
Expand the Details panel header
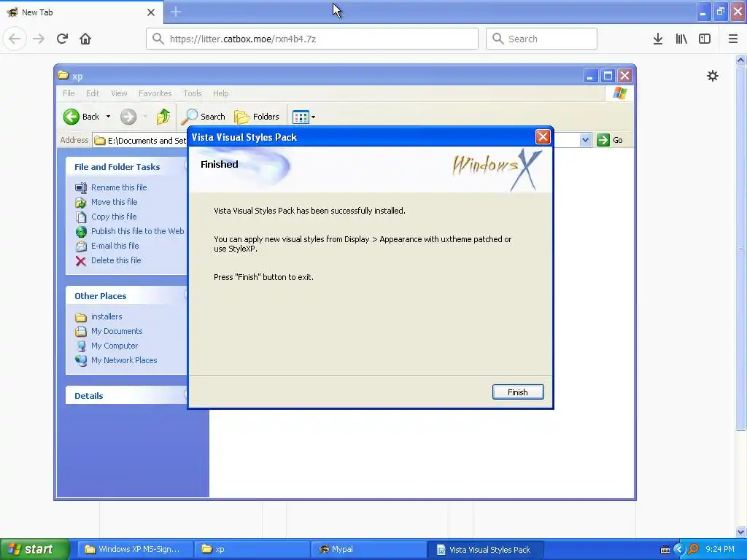click(126, 395)
